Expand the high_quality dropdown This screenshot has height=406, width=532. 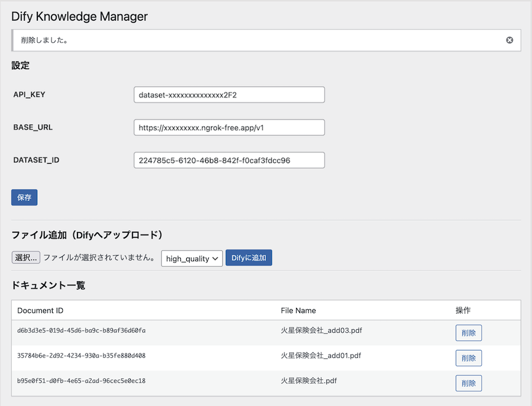(192, 258)
